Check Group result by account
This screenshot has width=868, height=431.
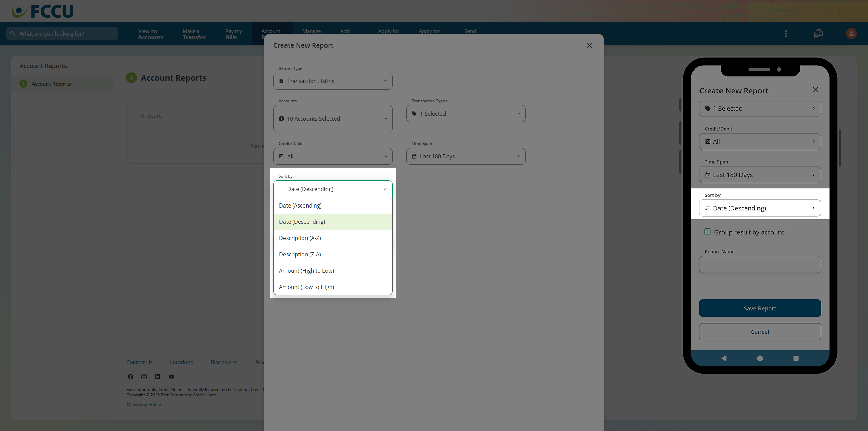point(707,232)
